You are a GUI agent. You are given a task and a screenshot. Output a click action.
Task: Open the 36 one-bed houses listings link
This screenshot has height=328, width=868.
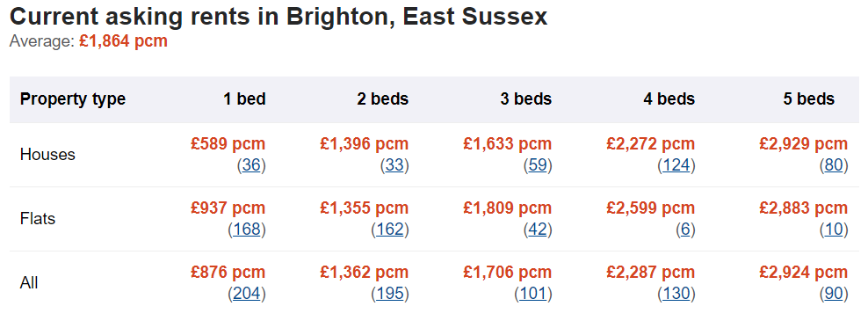pos(251,165)
